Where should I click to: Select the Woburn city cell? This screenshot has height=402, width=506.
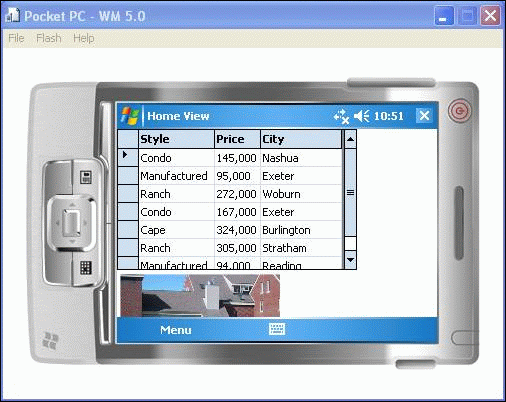(301, 194)
